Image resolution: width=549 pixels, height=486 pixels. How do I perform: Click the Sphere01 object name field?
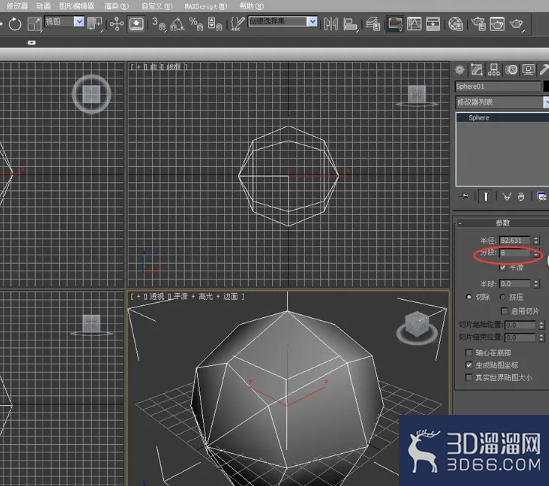pyautogui.click(x=498, y=86)
